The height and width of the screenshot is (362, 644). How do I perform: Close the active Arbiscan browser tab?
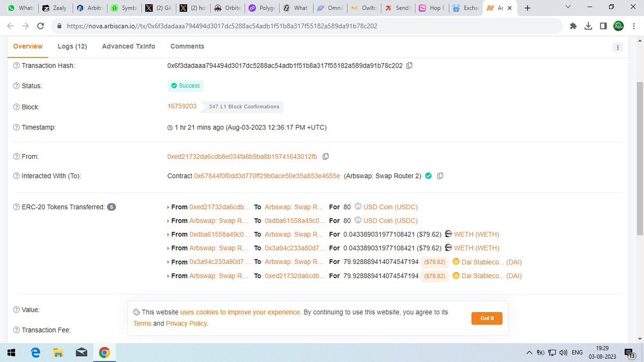coord(510,8)
